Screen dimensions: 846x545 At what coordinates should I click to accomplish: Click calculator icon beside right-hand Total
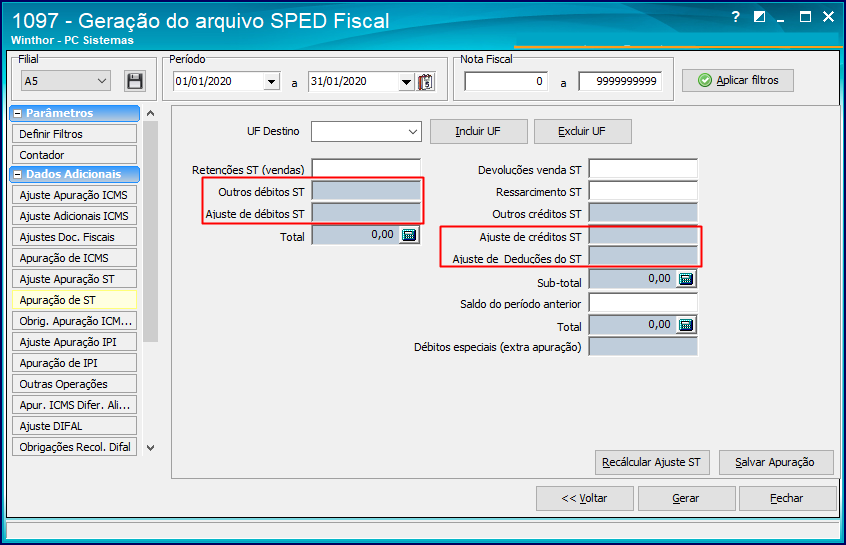point(686,324)
